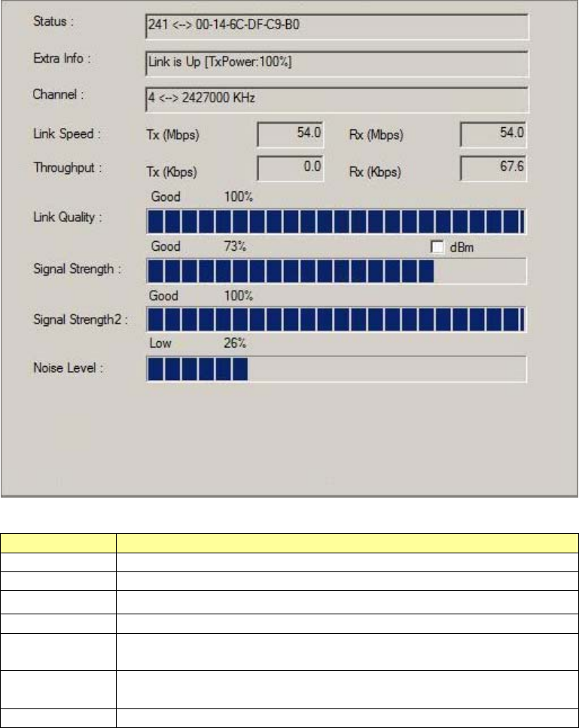Click the 'Rx (Kbps)' label
The width and height of the screenshot is (579, 728).
click(375, 172)
